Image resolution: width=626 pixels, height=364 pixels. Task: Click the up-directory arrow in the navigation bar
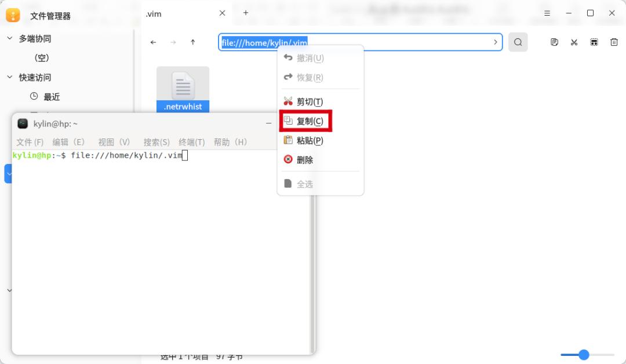coord(192,42)
